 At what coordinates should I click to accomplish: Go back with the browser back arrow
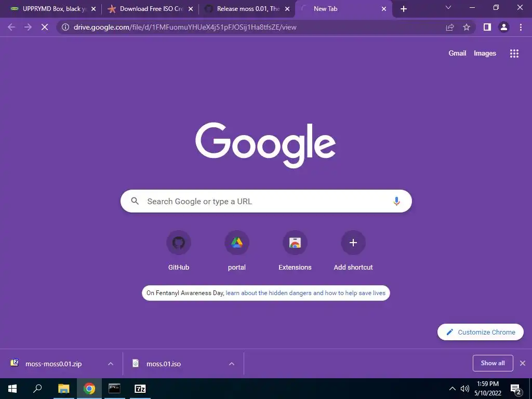[x=11, y=27]
